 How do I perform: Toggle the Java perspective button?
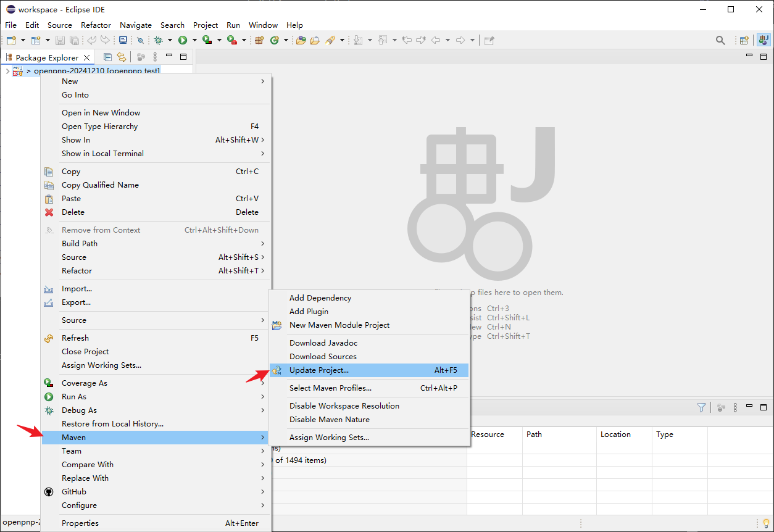[764, 40]
